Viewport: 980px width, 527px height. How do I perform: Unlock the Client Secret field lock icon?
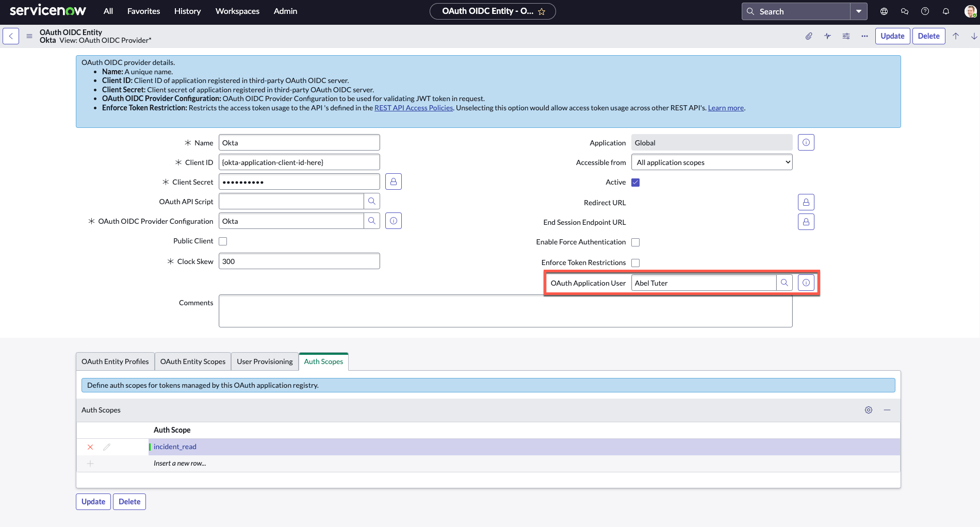click(x=394, y=182)
